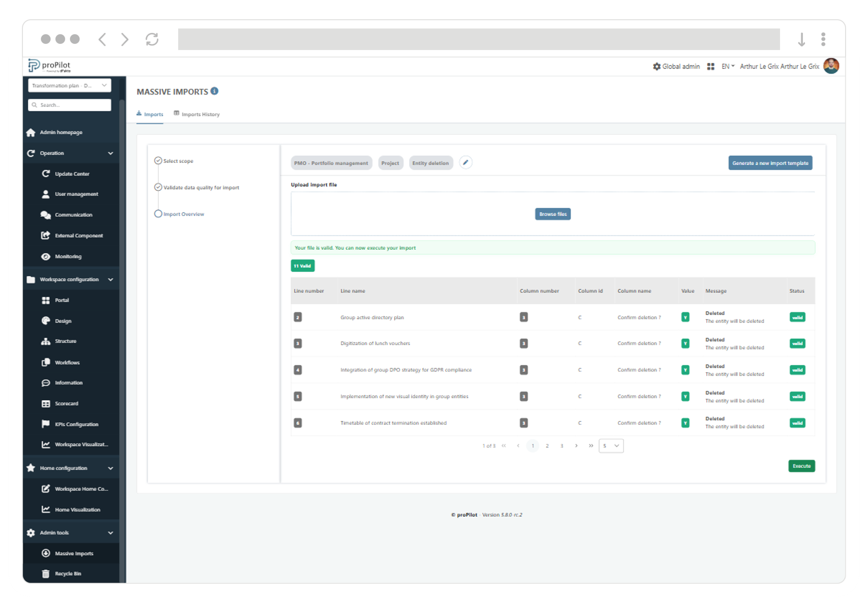Screen dimensions: 868x607
Task: Switch to Imports History tab
Action: (x=197, y=114)
